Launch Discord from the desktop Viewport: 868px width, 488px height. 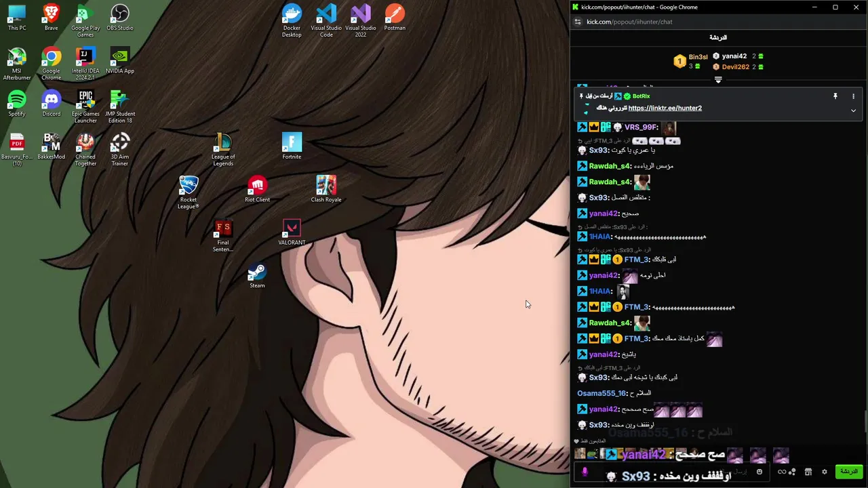(51, 104)
